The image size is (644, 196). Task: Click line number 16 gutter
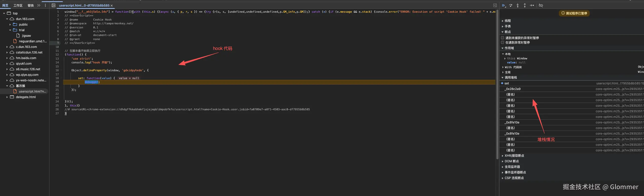[57, 70]
